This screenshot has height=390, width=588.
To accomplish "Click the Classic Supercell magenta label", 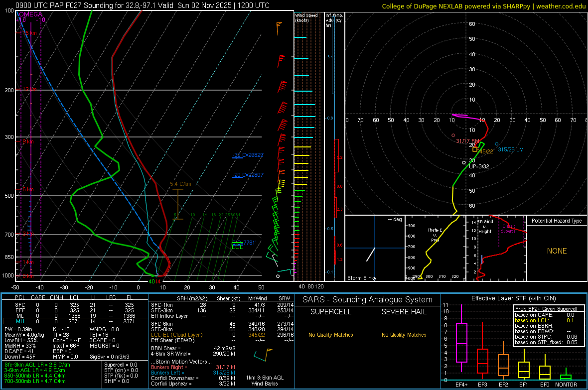I will [x=509, y=229].
